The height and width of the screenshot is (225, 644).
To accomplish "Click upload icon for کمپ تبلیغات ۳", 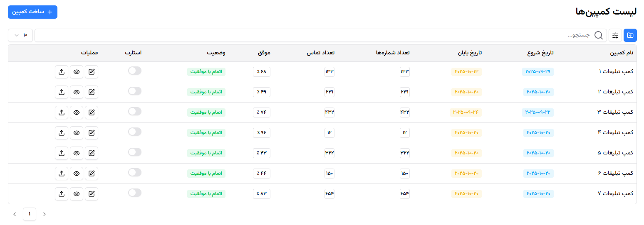I will pyautogui.click(x=62, y=112).
